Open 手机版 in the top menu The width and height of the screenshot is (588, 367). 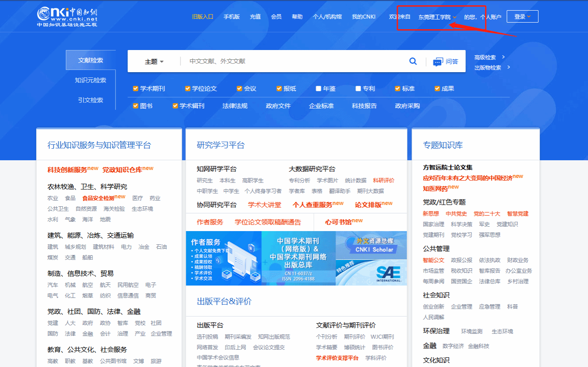point(232,17)
